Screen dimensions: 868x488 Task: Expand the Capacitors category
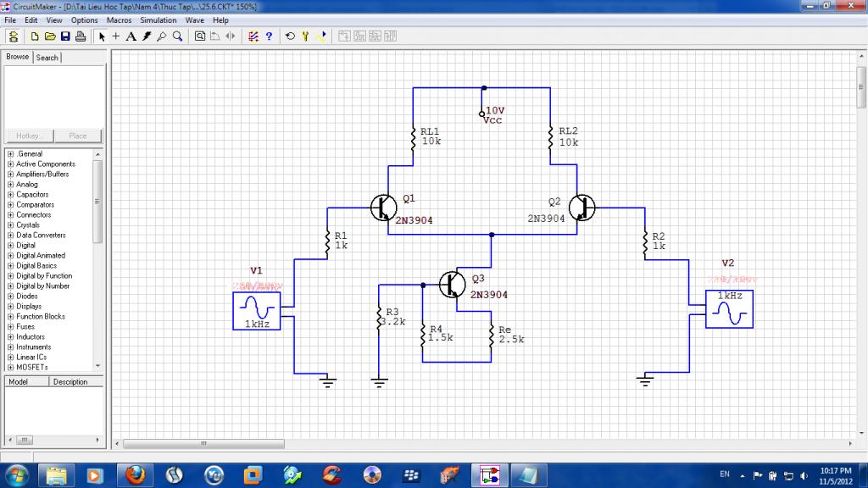click(x=9, y=195)
